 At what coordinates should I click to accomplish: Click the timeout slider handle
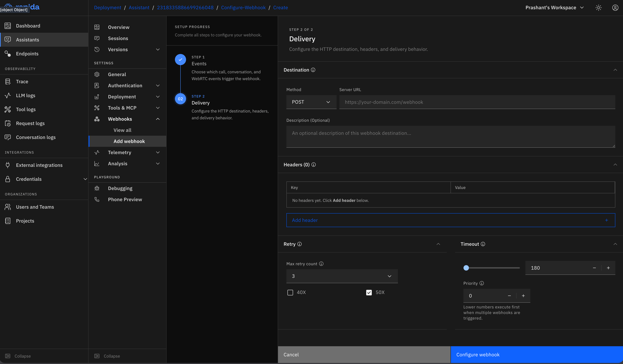(x=466, y=268)
